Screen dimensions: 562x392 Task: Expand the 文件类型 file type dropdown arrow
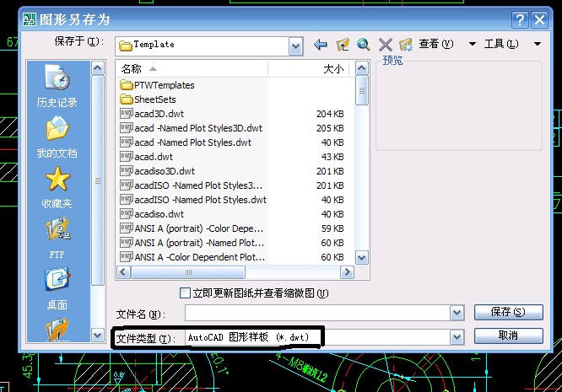tap(457, 337)
